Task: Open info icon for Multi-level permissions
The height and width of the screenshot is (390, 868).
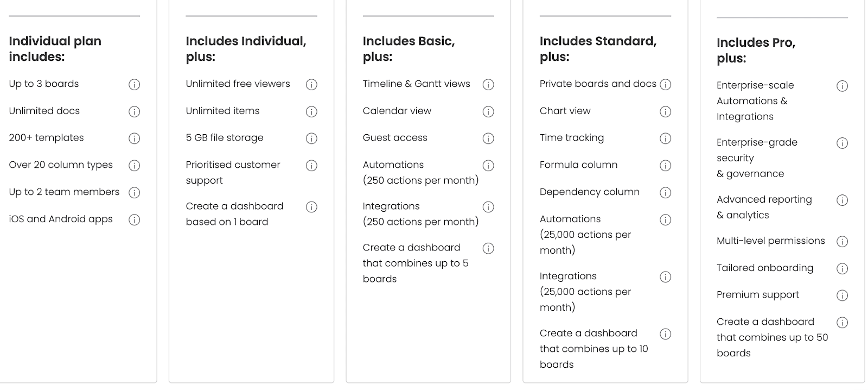Action: pos(842,242)
